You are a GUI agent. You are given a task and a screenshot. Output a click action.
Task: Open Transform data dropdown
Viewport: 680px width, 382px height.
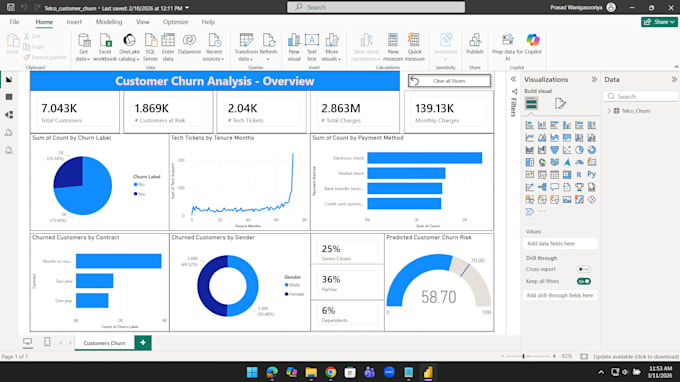[246, 47]
